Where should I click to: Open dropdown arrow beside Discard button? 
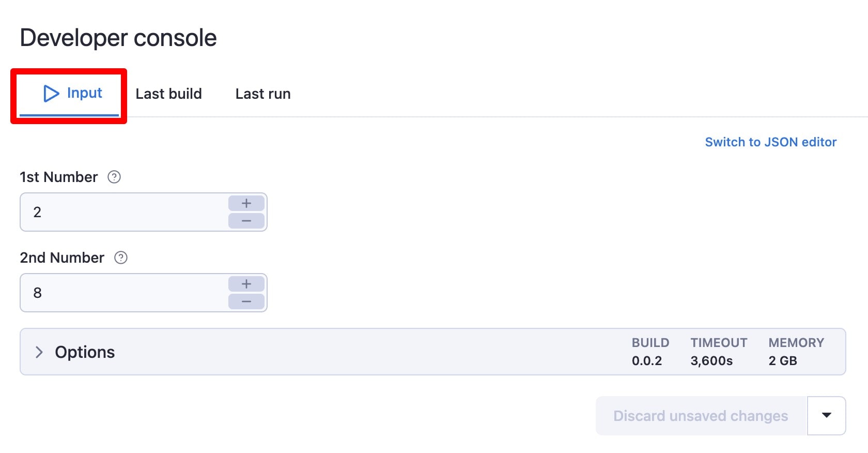[826, 416]
